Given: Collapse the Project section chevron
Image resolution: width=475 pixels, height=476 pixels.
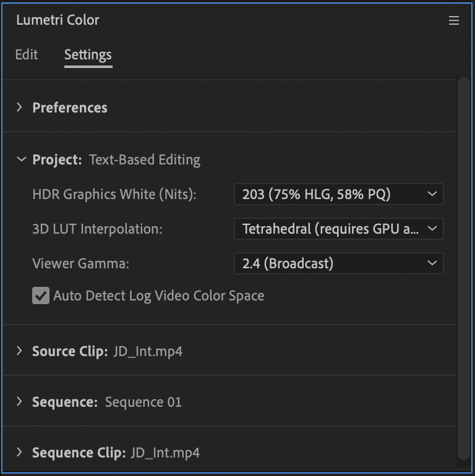Looking at the screenshot, I should tap(20, 159).
